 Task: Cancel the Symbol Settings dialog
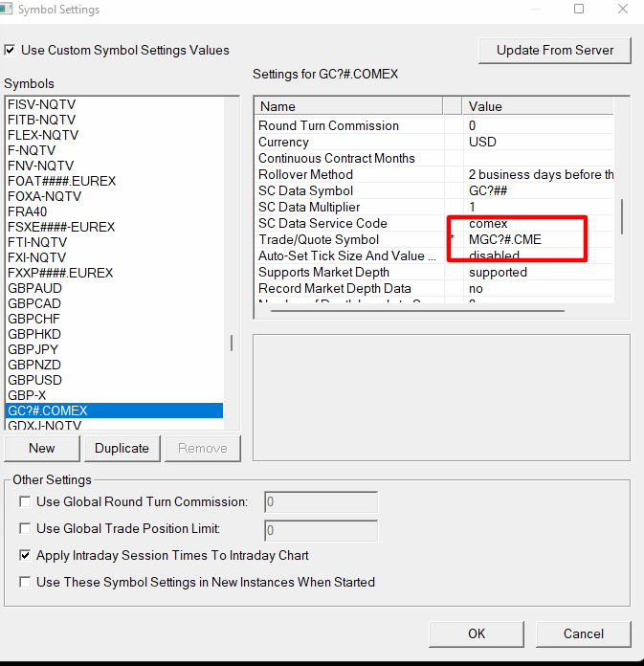tap(584, 633)
